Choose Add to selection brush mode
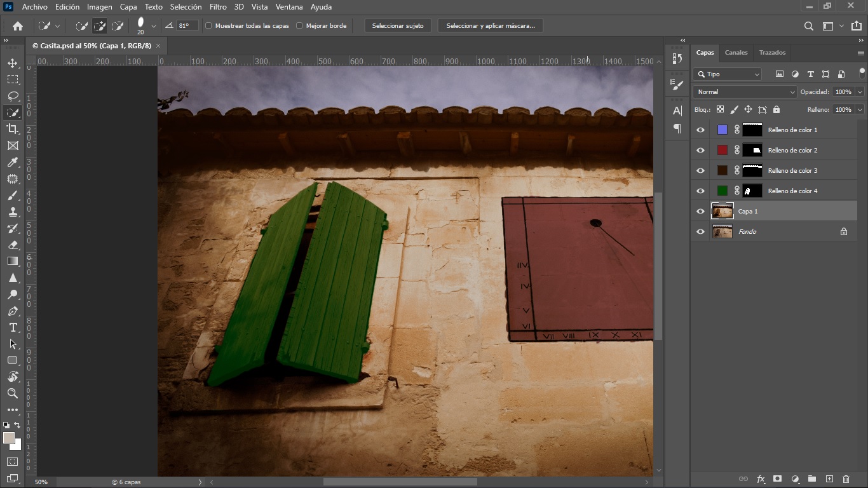This screenshot has height=488, width=868. [100, 26]
